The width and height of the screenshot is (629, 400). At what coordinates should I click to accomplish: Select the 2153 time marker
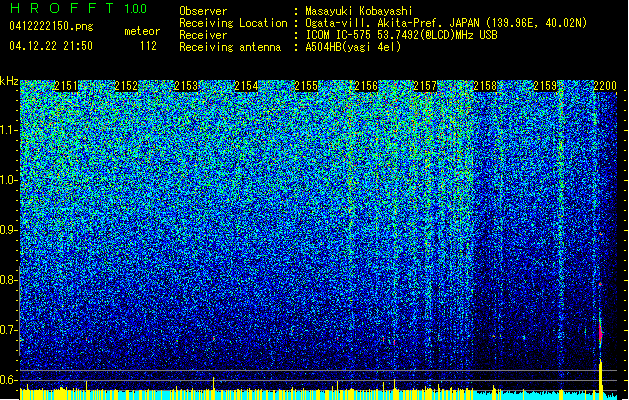point(186,86)
